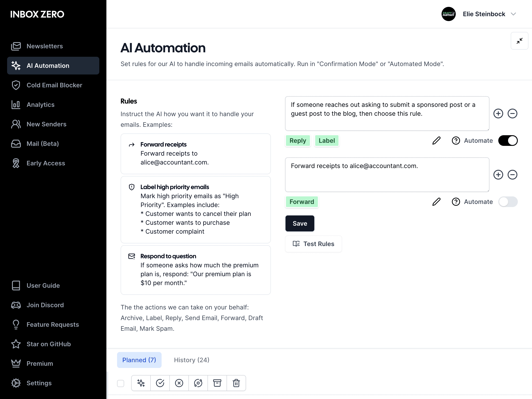Click the minus icon beside the forward rule

coord(512,175)
